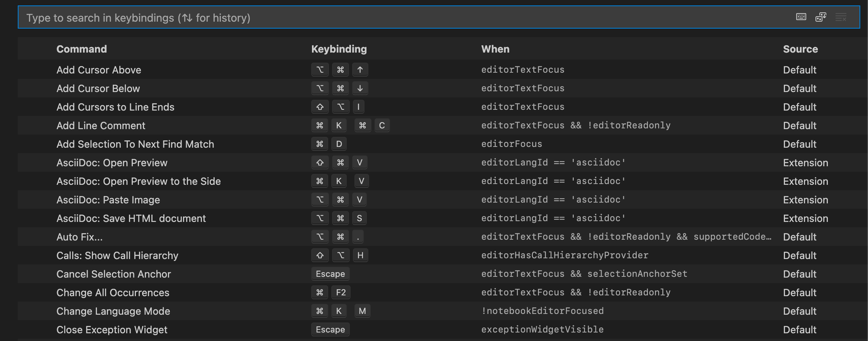Select the Add Cursor Above command row
Viewport: 868px width, 341px height.
(99, 70)
